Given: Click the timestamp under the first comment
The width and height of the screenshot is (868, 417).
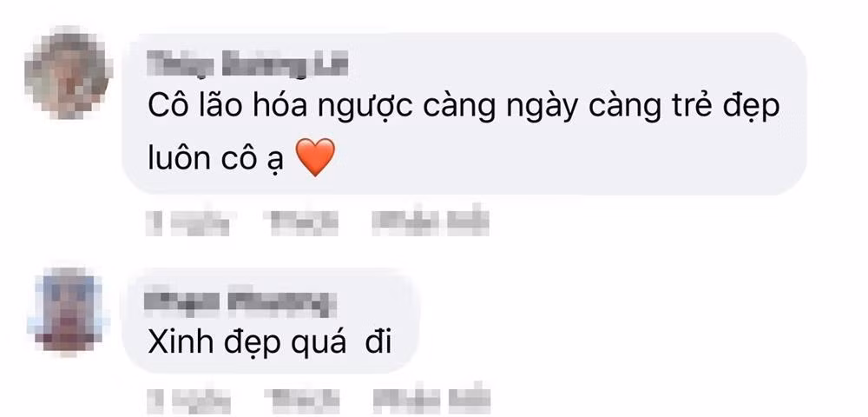Looking at the screenshot, I should 187,223.
